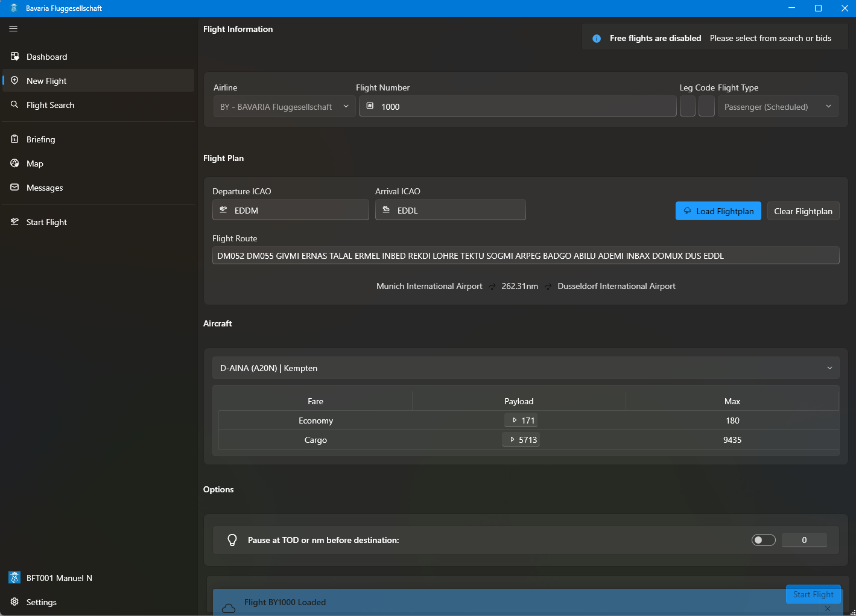Image resolution: width=856 pixels, height=616 pixels.
Task: Click the Economy max value 180
Action: point(732,421)
